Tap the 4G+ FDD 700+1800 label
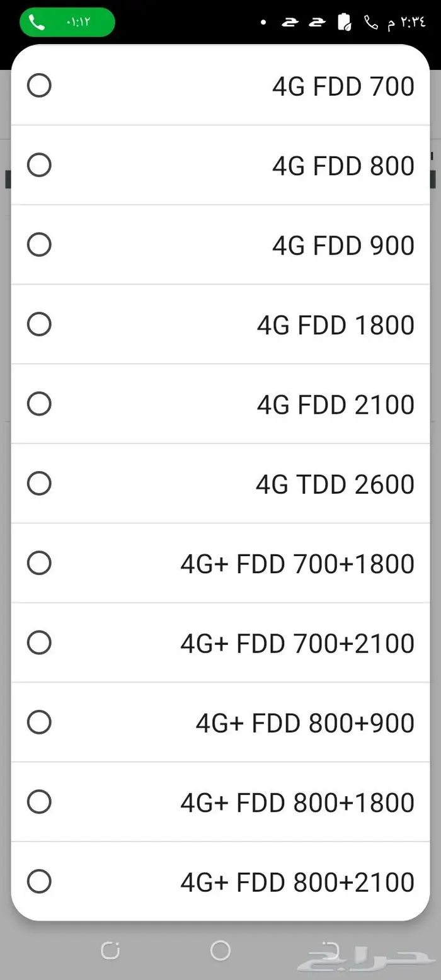Viewport: 441px width, 980px height. [297, 564]
